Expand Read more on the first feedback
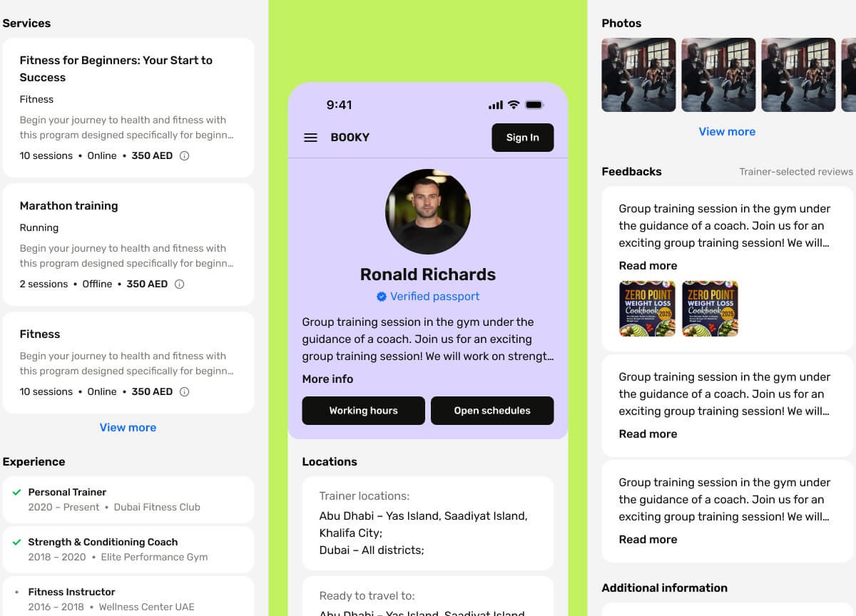The height and width of the screenshot is (616, 856). [x=648, y=266]
